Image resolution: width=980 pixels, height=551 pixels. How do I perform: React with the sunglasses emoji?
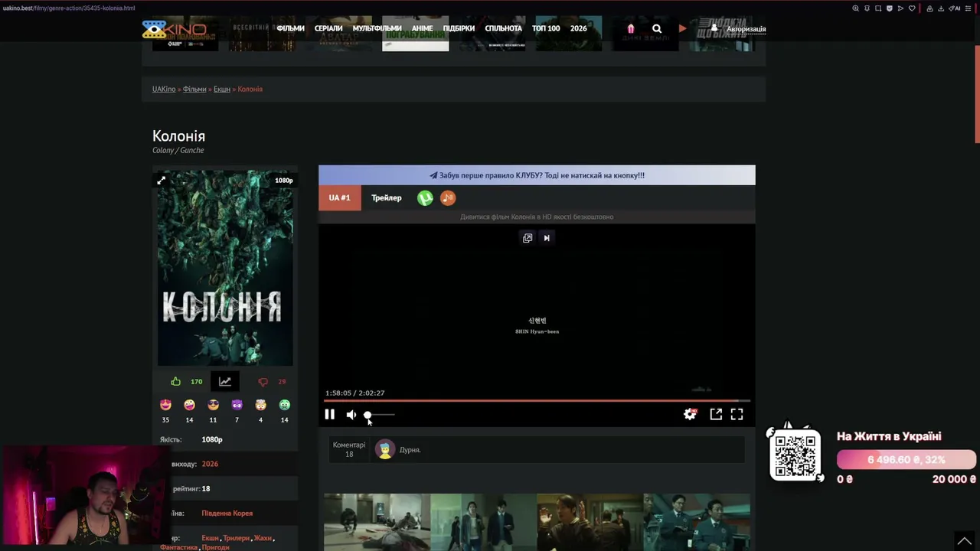[x=214, y=405]
